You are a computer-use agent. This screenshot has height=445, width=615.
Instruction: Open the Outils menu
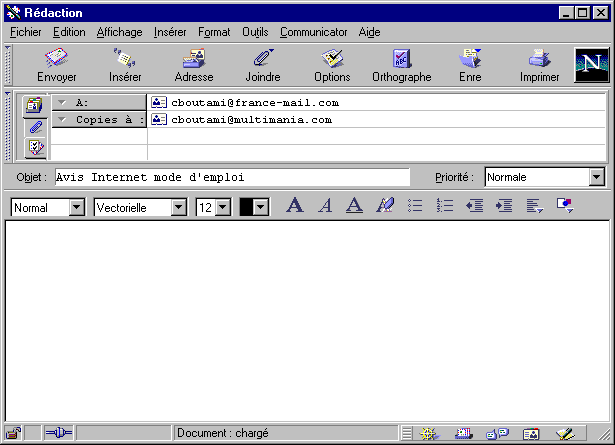(255, 32)
